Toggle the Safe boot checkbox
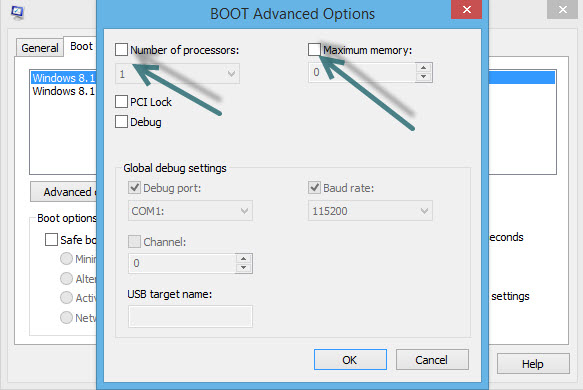This screenshot has height=390, width=583. pos(51,239)
